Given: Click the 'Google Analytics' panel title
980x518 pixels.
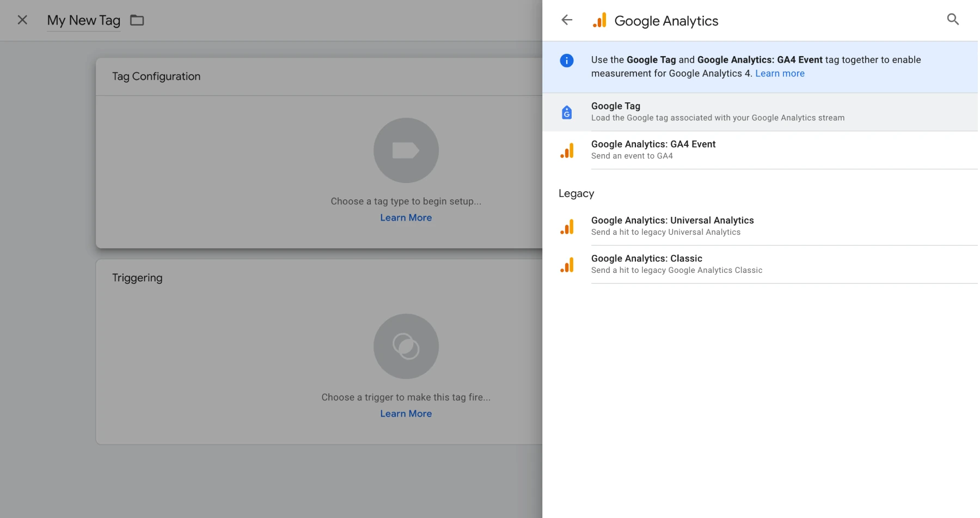Looking at the screenshot, I should point(666,21).
